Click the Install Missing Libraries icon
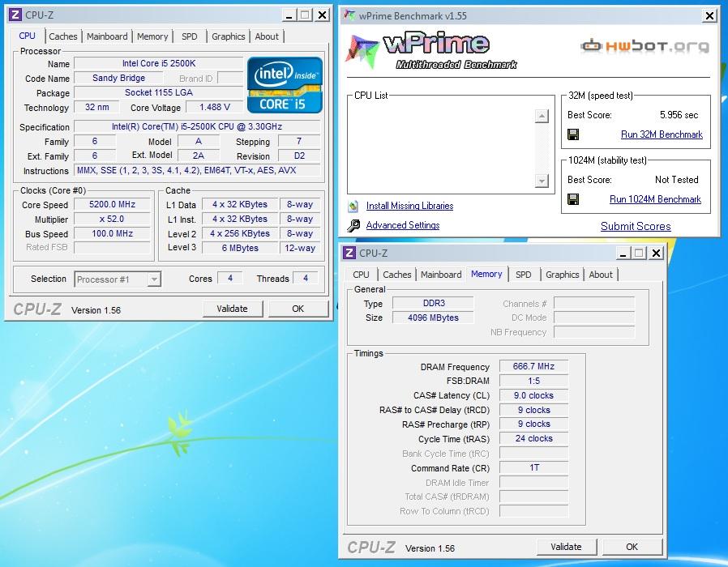Viewport: 728px width, 567px height. coord(353,206)
